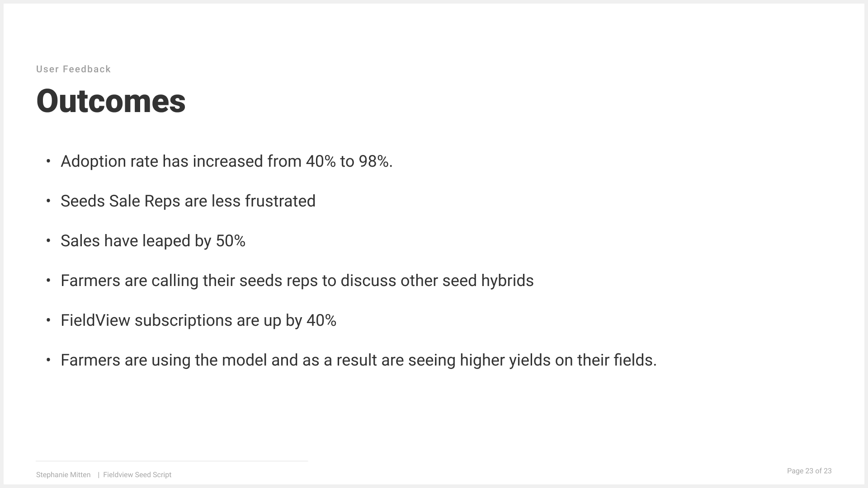This screenshot has height=488, width=868.
Task: Click the Stephanie Mitten footer name
Action: [63, 475]
